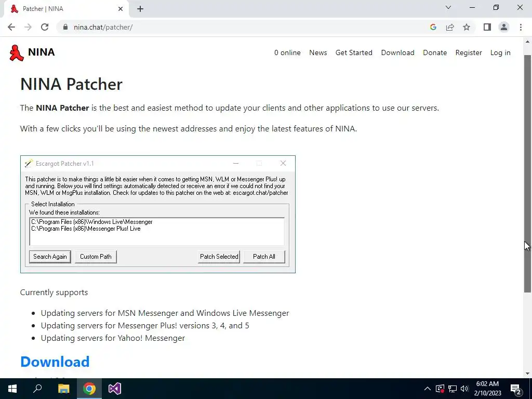The height and width of the screenshot is (399, 532).
Task: Click the browser forward arrow
Action: [28, 27]
